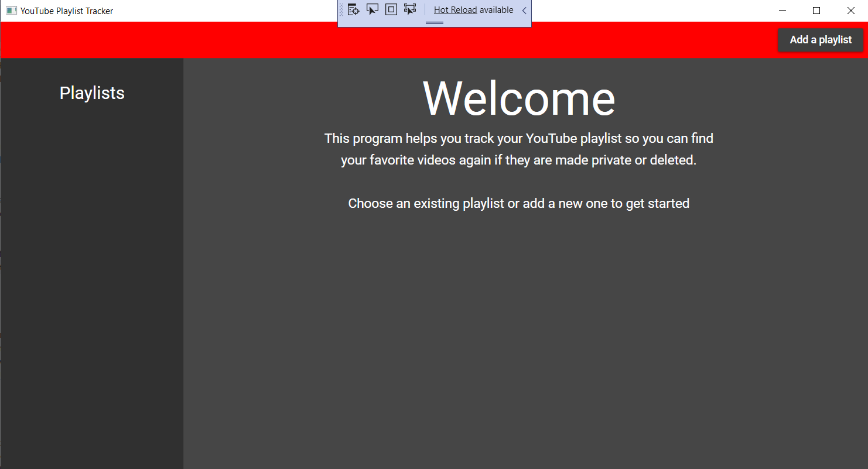Open the Hot Reload link

point(455,10)
